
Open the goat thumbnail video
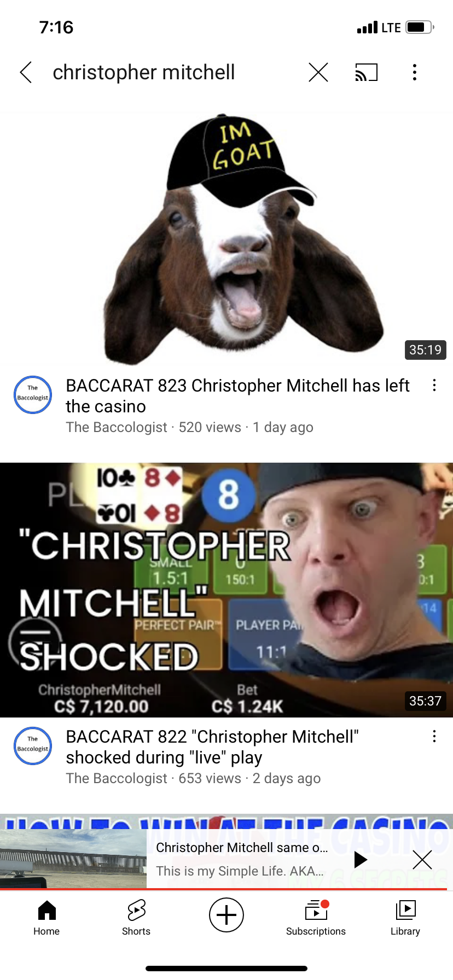(226, 238)
